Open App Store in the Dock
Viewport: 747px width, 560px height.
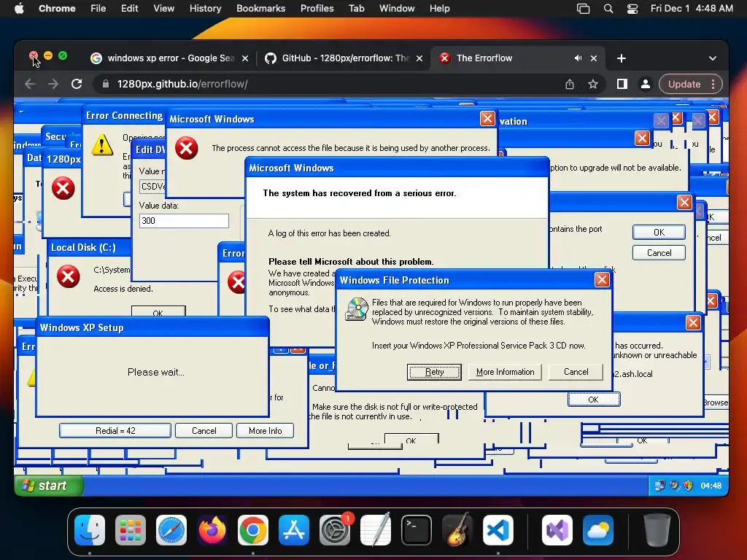click(x=294, y=529)
